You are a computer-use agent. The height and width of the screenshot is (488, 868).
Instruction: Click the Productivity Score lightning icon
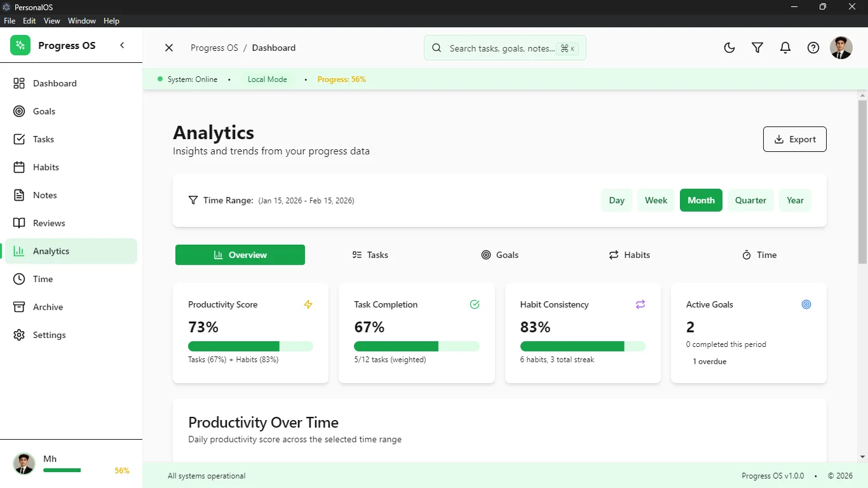[308, 304]
